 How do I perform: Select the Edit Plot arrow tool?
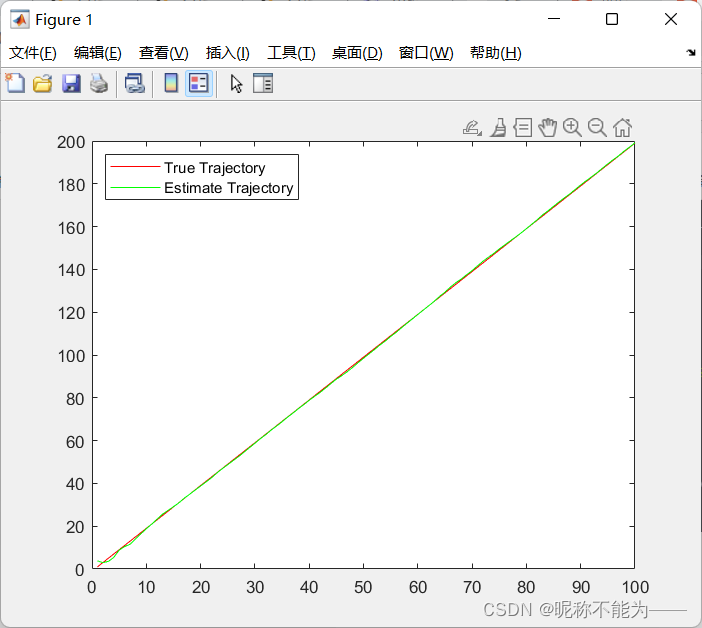236,84
